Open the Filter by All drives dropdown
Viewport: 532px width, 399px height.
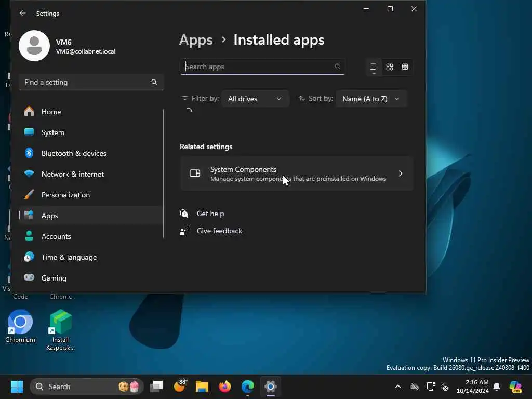point(255,99)
